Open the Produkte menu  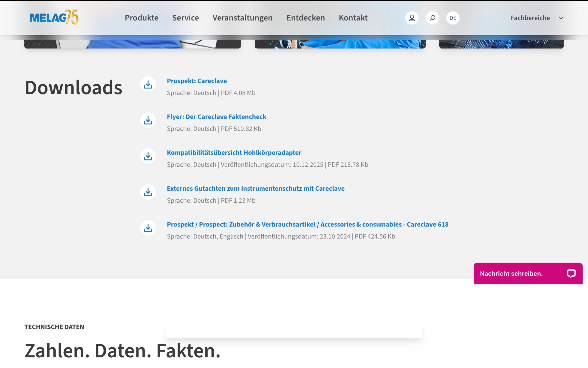click(x=142, y=18)
